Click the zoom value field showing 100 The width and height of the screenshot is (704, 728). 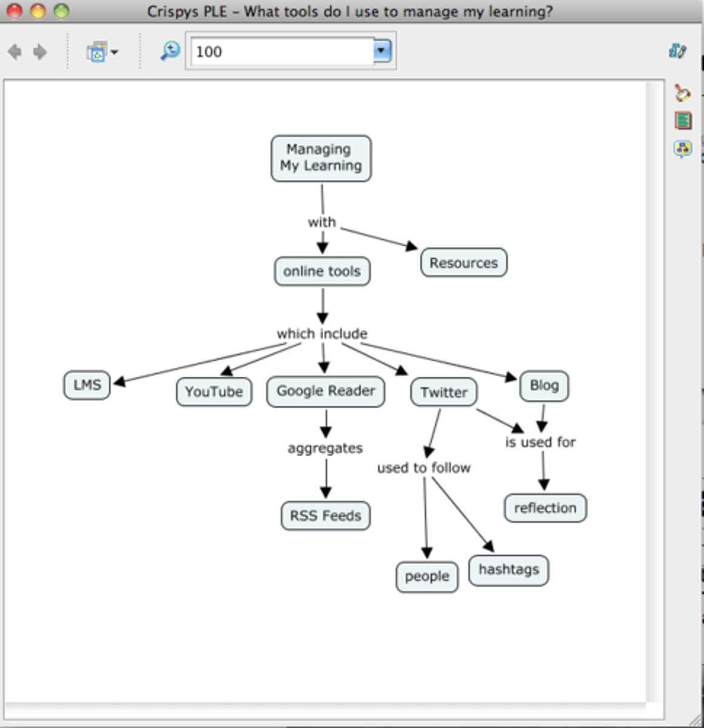[x=283, y=52]
